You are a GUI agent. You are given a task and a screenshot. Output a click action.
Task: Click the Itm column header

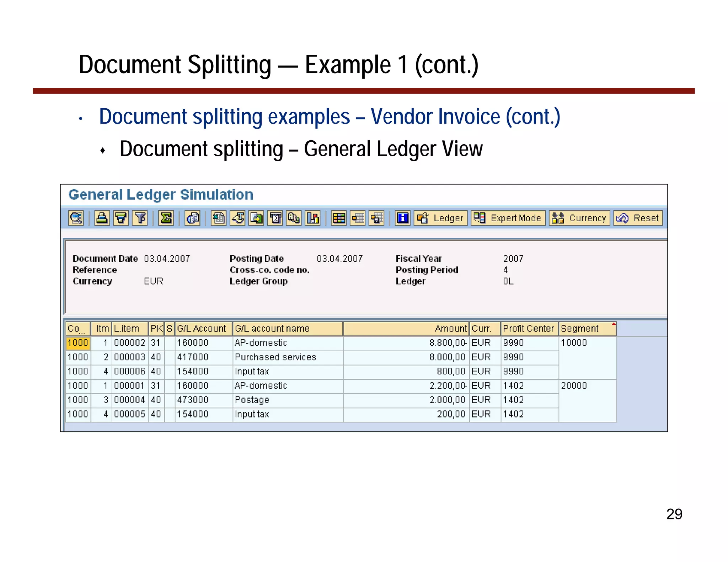coord(102,329)
